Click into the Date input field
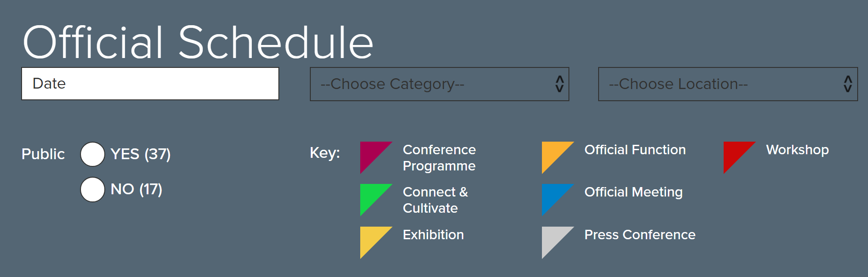 (150, 84)
